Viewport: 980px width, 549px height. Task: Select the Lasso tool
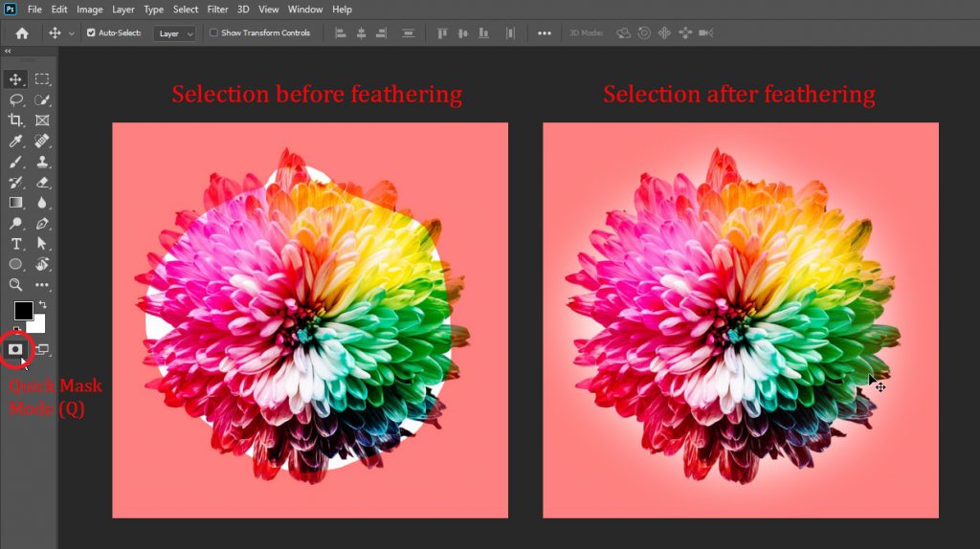16,99
